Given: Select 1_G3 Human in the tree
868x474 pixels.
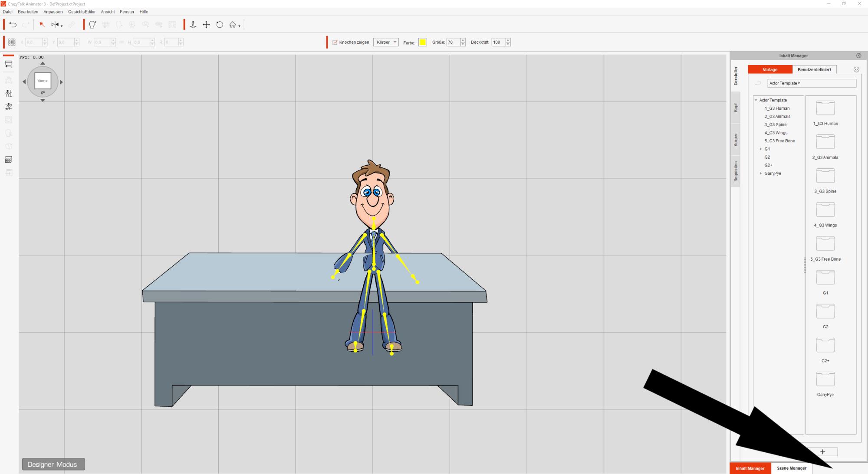Looking at the screenshot, I should pyautogui.click(x=777, y=108).
